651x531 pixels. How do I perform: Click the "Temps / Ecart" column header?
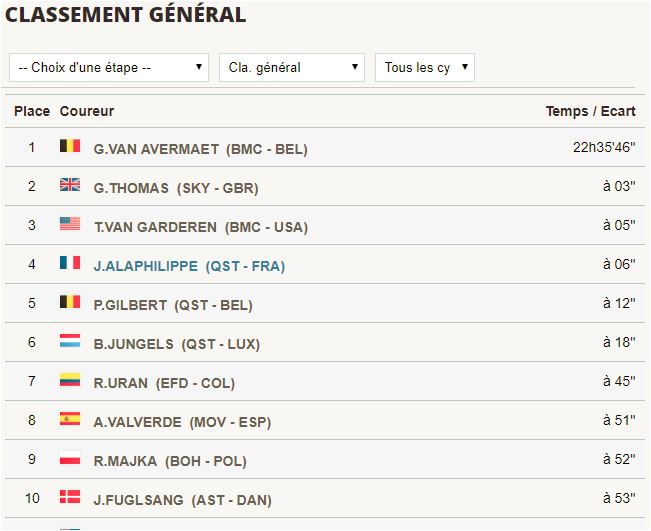point(590,111)
